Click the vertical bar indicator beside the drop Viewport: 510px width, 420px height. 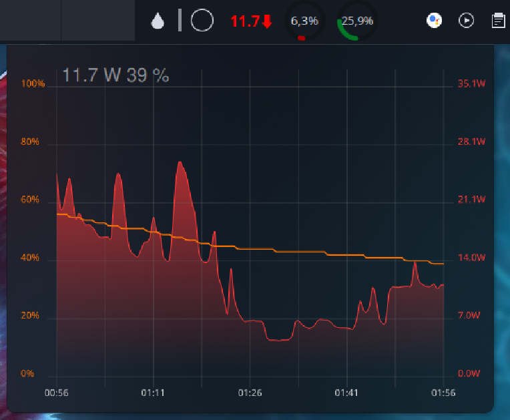point(180,20)
